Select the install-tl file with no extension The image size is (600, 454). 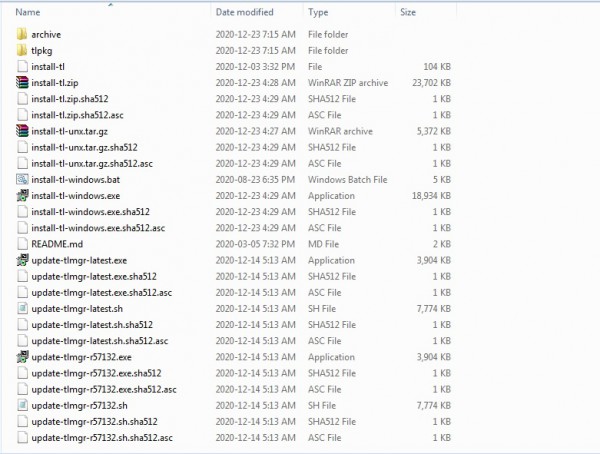tap(50, 66)
